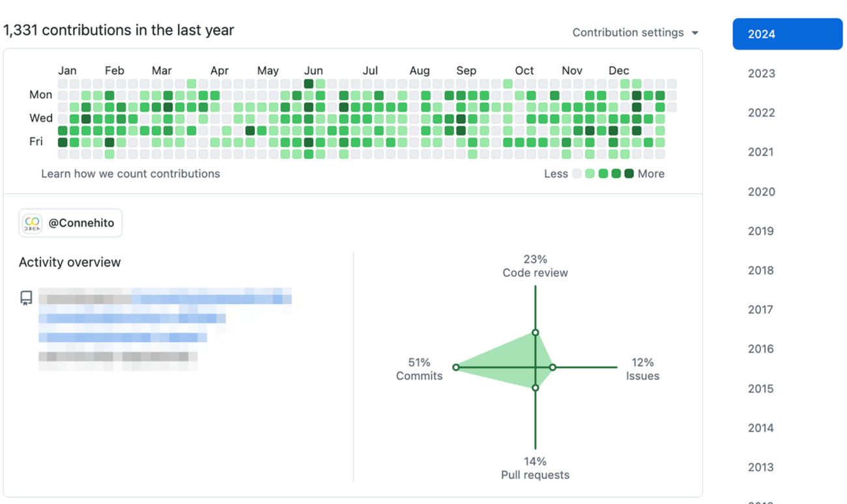This screenshot has height=504, width=847.
Task: Switch to the 2023 contributions year
Action: (x=762, y=74)
